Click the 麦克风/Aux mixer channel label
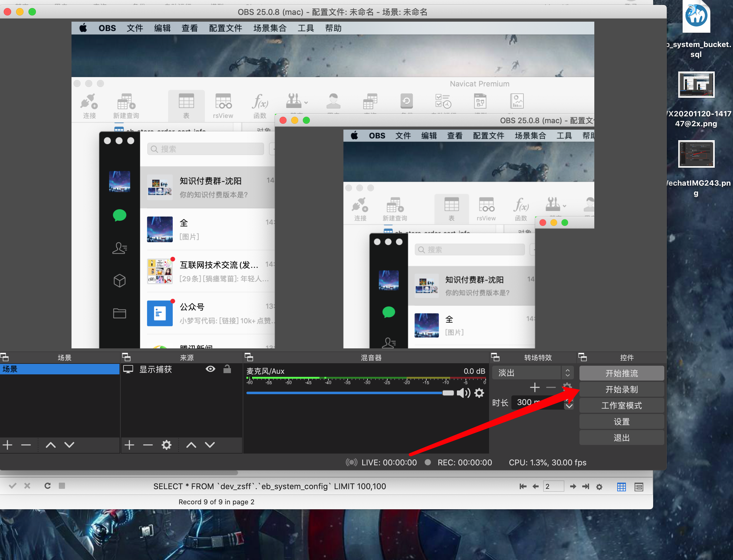 pos(265,371)
